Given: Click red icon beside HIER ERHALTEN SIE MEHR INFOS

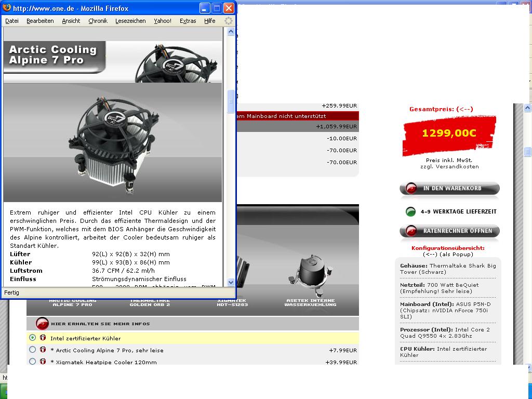Looking at the screenshot, I should (42, 324).
